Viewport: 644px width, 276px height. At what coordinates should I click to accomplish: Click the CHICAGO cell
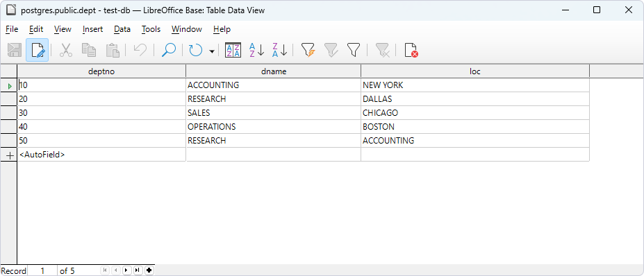(475, 113)
